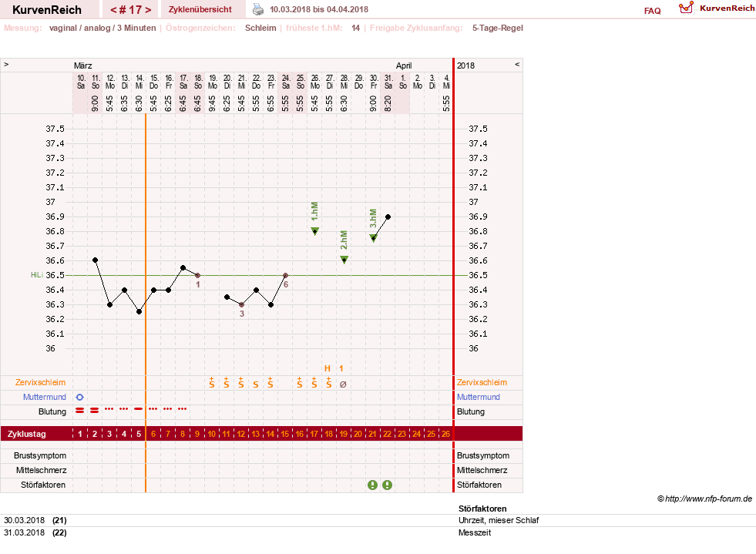Select the 1.hM green triangle marker

315,231
